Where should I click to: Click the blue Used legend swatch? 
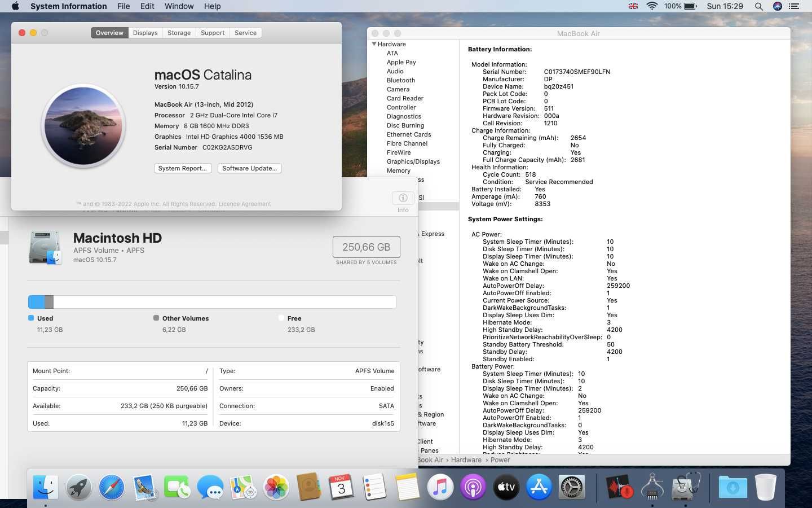31,318
